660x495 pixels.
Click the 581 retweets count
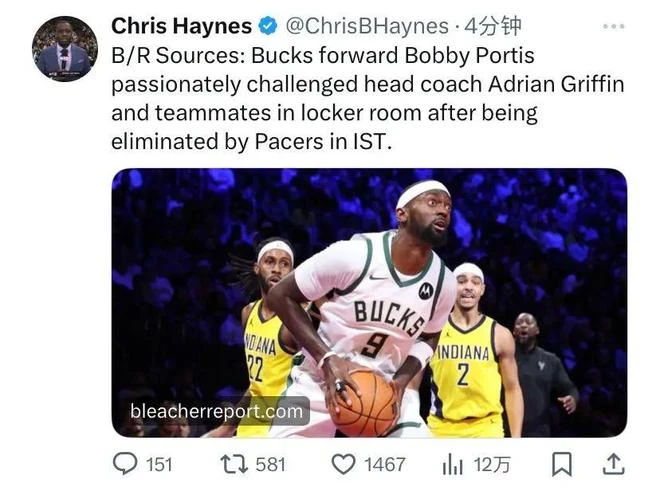271,465
